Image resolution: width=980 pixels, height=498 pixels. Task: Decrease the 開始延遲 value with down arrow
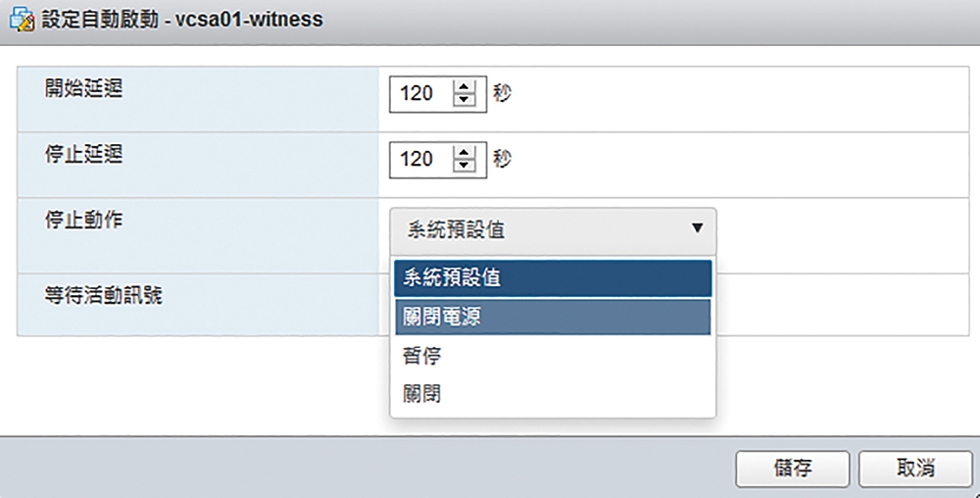[x=464, y=101]
